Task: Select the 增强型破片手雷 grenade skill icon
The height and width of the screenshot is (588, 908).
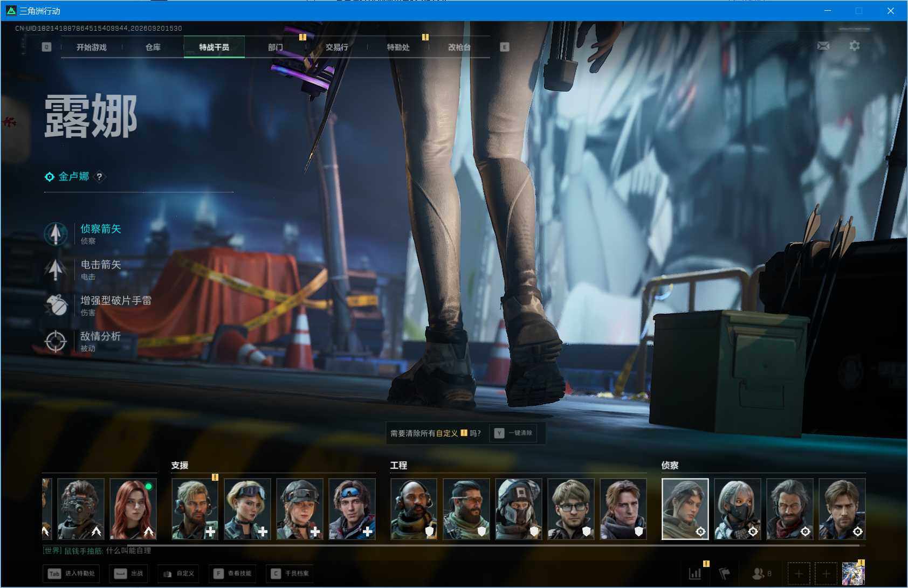Action: click(x=56, y=306)
